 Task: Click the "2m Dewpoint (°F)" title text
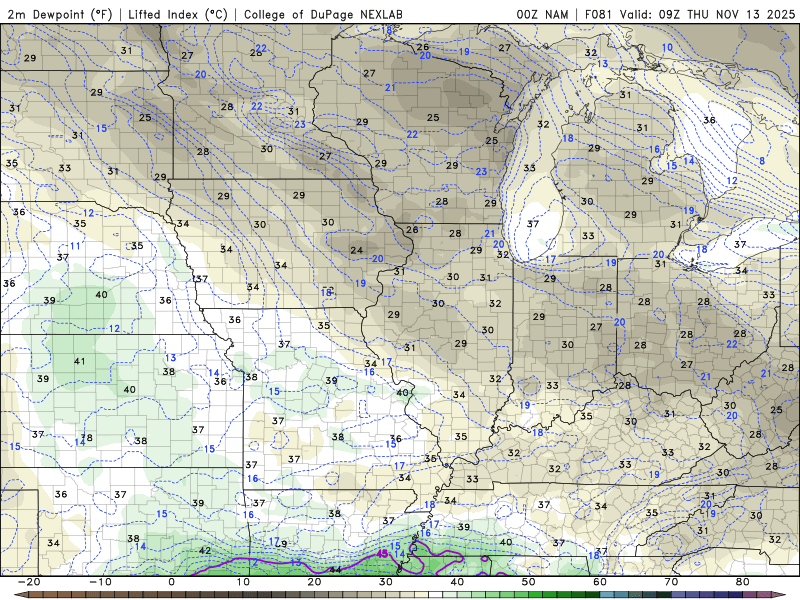[59, 14]
